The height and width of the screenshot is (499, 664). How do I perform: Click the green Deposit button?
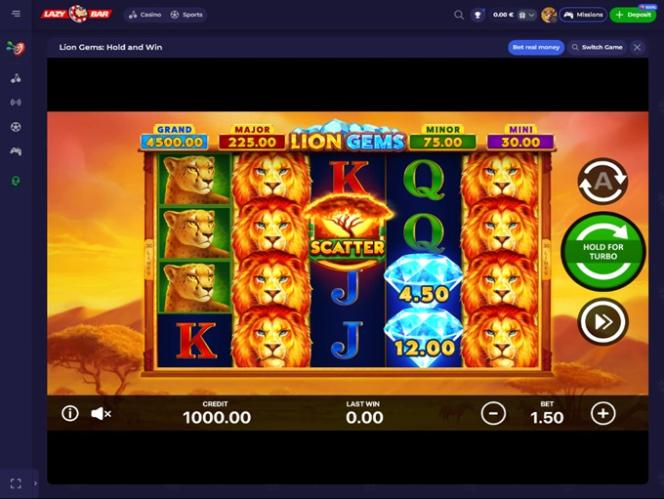(x=633, y=15)
